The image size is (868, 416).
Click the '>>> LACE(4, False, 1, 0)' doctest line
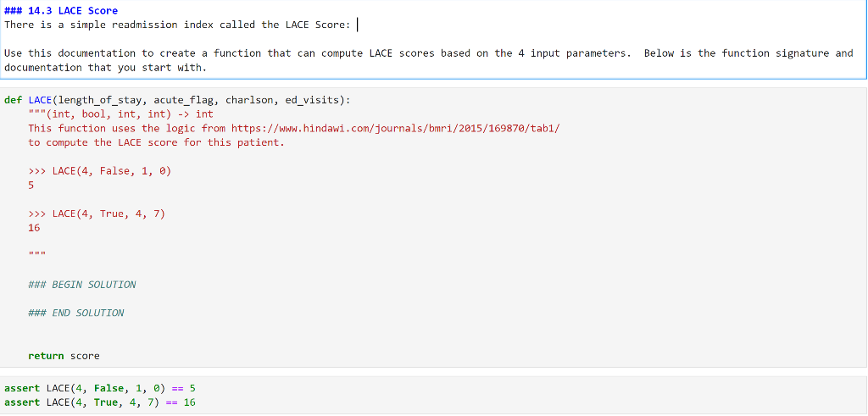click(x=100, y=171)
